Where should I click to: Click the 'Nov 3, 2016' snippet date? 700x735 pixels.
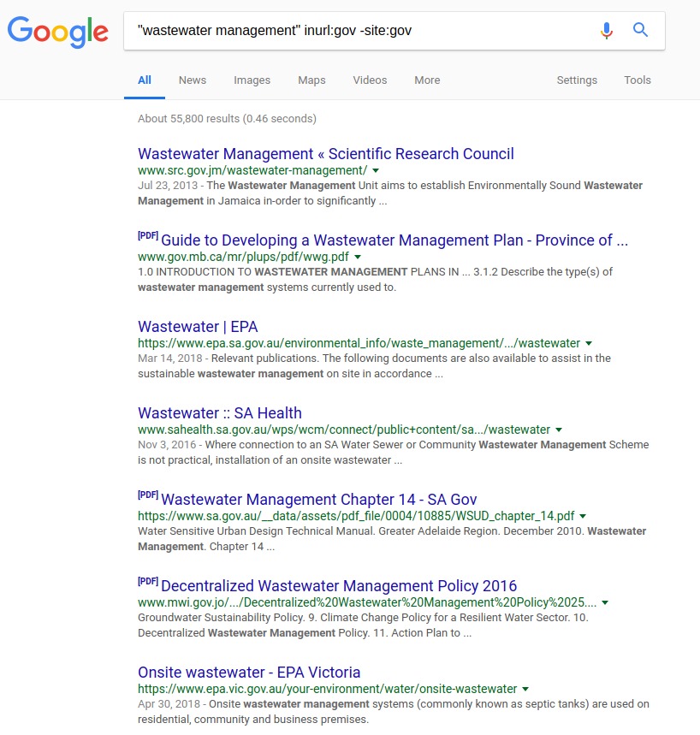point(167,445)
